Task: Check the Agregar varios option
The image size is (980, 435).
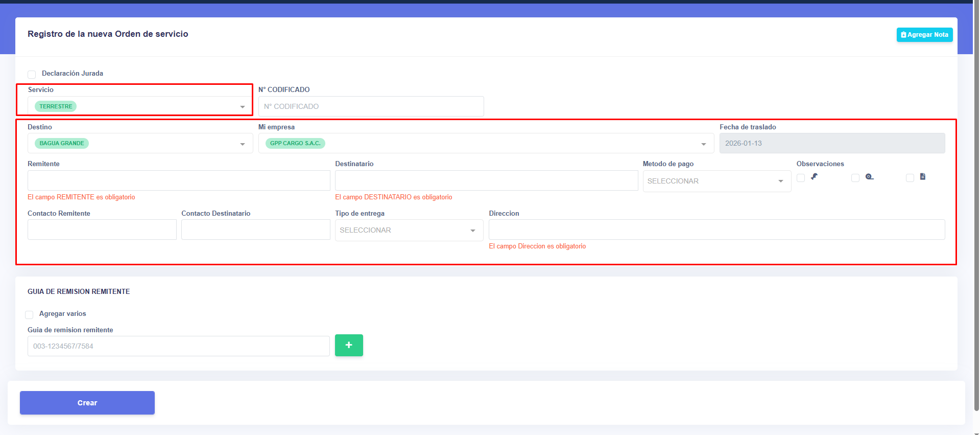Action: (29, 314)
